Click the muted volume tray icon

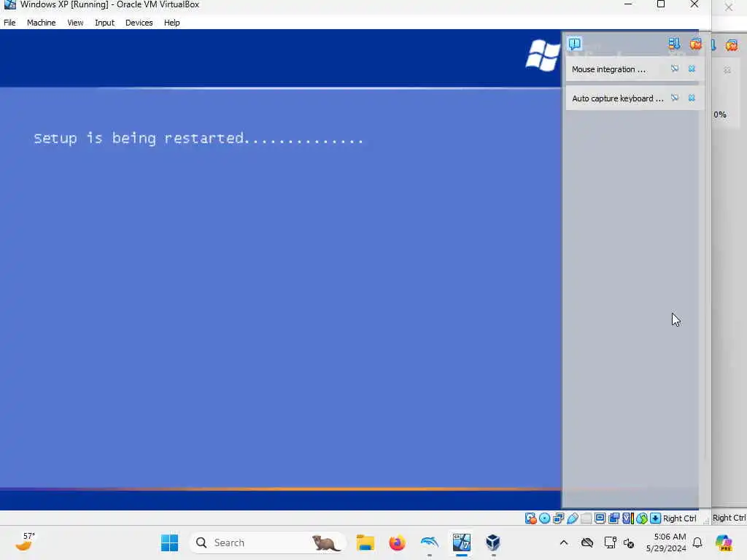pyautogui.click(x=629, y=542)
